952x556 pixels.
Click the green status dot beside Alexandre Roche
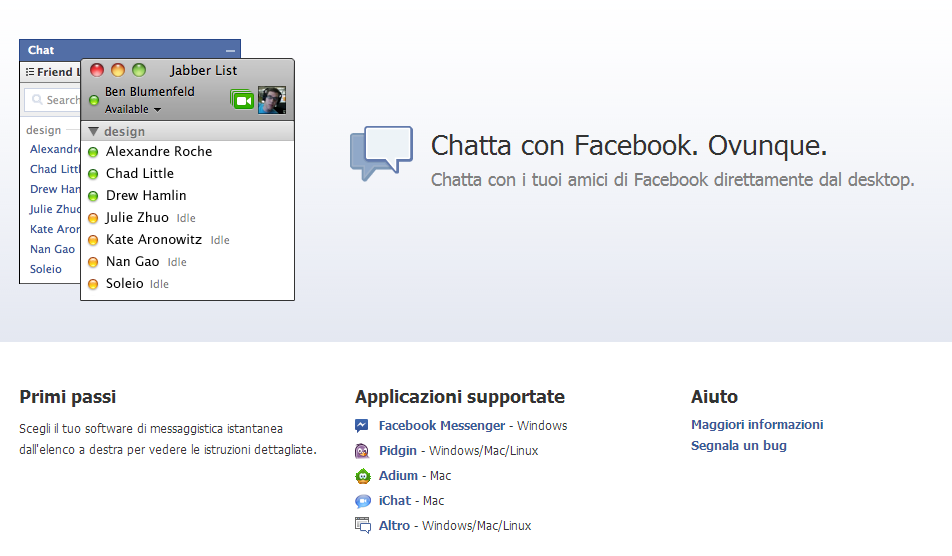coord(93,152)
